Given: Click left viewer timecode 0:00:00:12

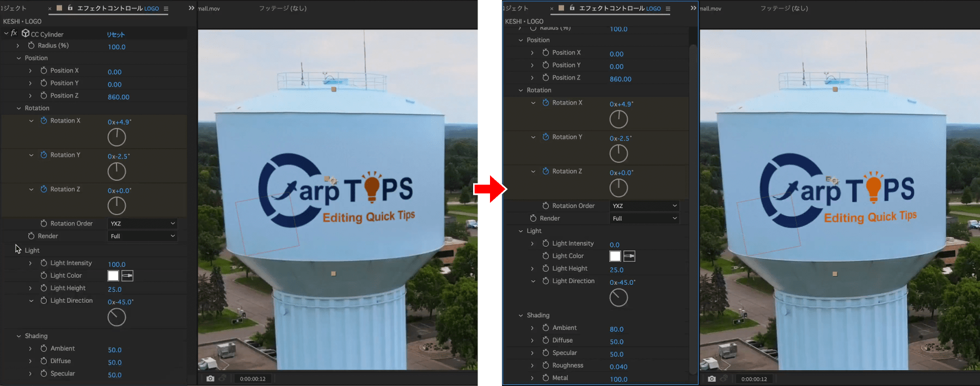Looking at the screenshot, I should 253,379.
